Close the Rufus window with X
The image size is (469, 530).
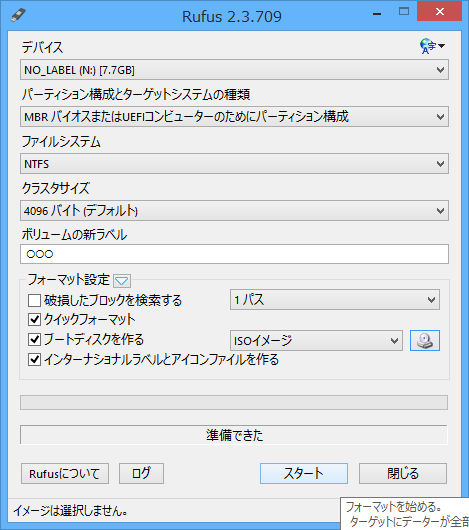click(x=439, y=11)
